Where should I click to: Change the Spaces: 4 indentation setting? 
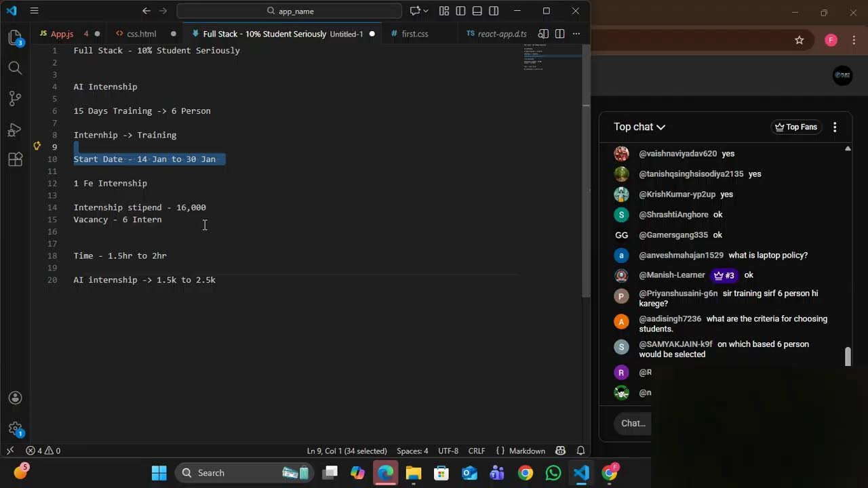pos(412,451)
